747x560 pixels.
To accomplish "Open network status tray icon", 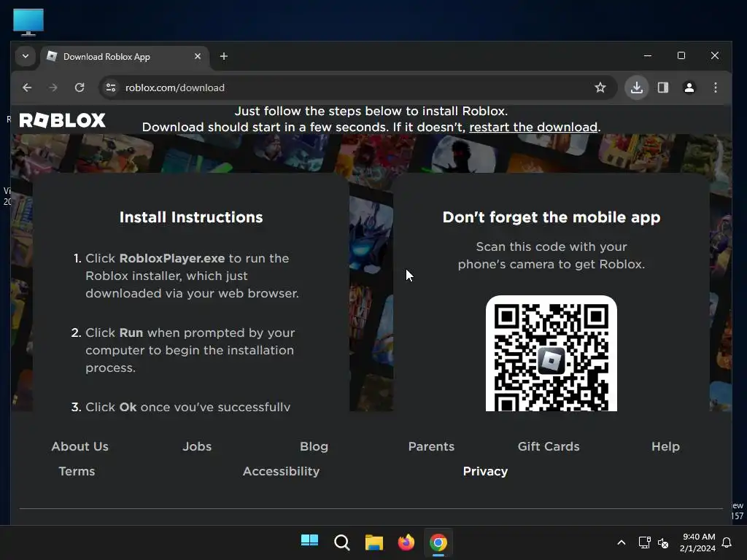I will pos(645,542).
